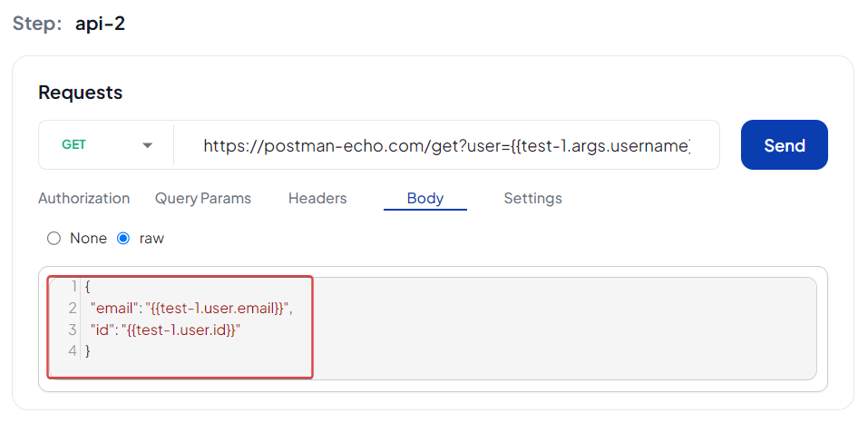Select the None body radio option
This screenshot has width=868, height=423.
(54, 239)
